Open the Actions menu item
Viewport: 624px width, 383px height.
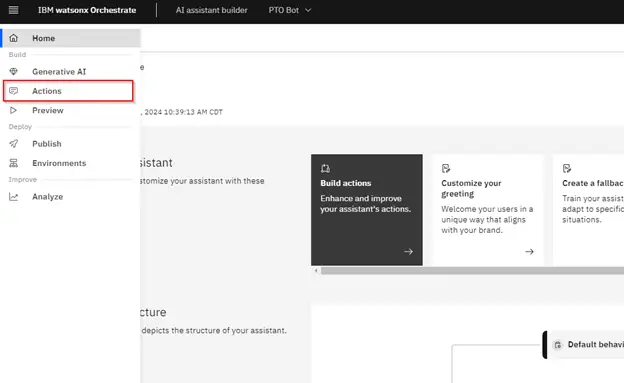[x=68, y=91]
